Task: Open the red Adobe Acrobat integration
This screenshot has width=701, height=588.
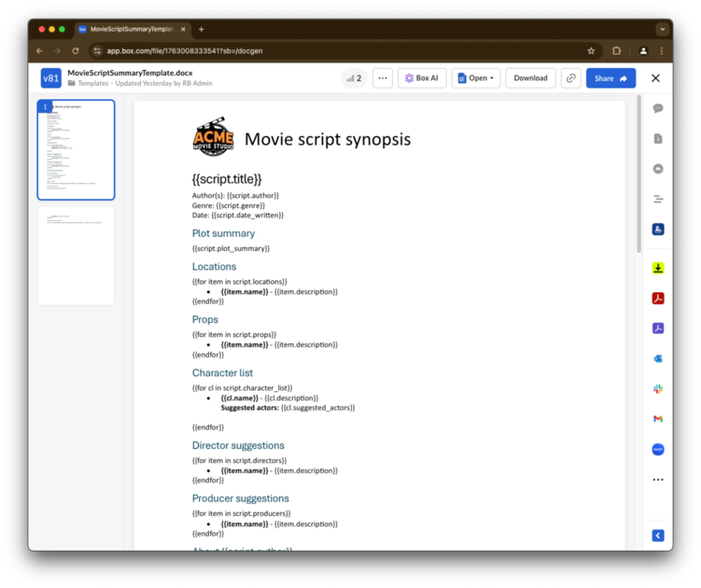Action: click(x=658, y=299)
